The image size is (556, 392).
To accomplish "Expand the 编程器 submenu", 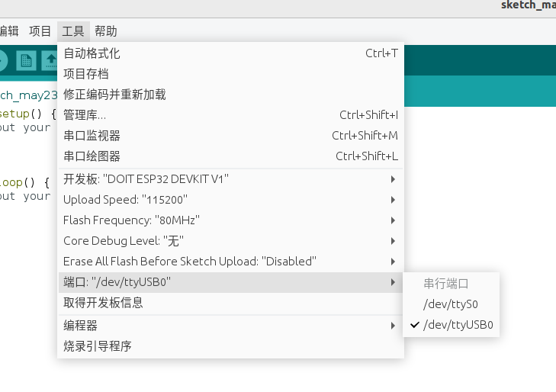I will [x=230, y=326].
